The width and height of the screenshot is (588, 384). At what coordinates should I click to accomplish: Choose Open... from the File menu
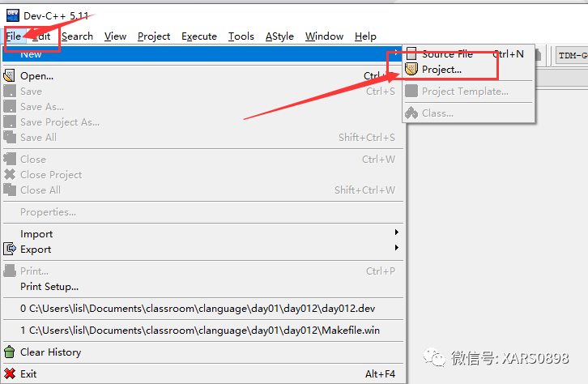click(202, 76)
